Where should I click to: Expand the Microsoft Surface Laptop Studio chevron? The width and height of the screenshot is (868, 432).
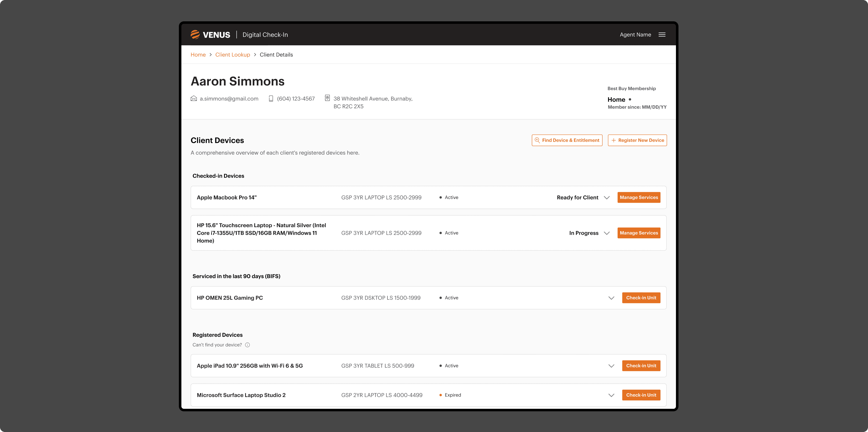(611, 395)
